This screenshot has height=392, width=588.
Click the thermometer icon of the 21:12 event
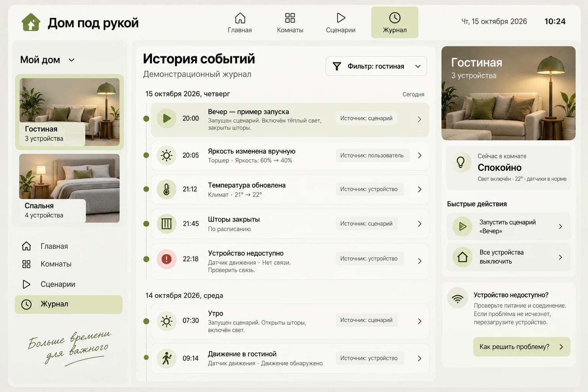point(167,189)
